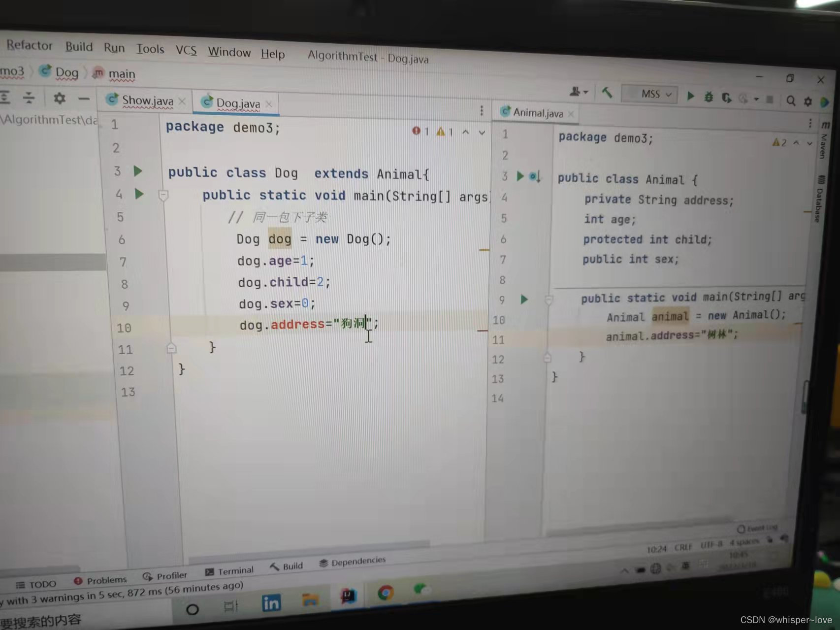Open the Profiler tool window
Image resolution: width=840 pixels, height=630 pixels.
164,576
